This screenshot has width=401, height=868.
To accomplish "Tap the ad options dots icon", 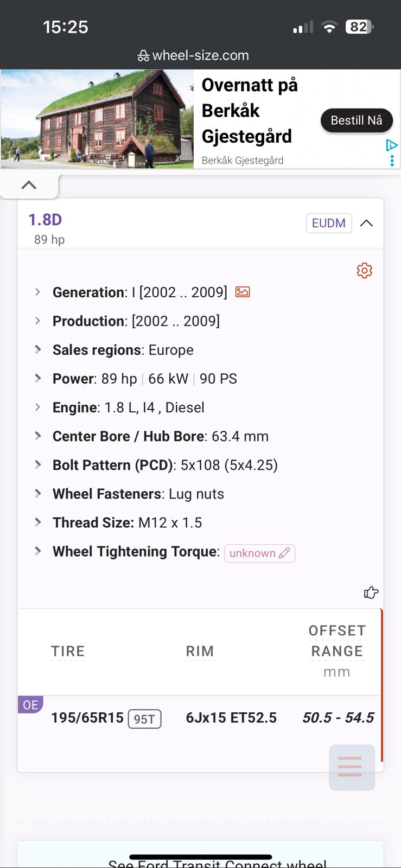I will click(x=392, y=161).
